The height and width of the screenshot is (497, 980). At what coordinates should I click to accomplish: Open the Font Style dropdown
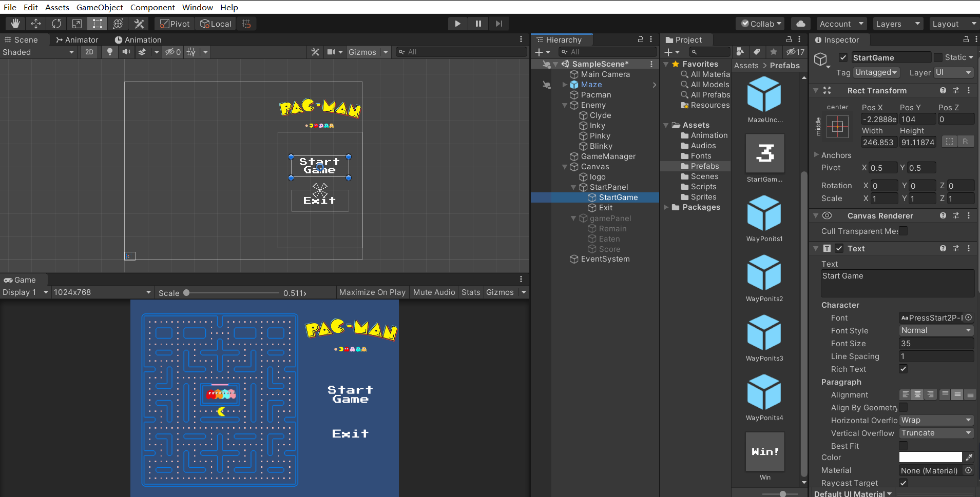coord(936,330)
